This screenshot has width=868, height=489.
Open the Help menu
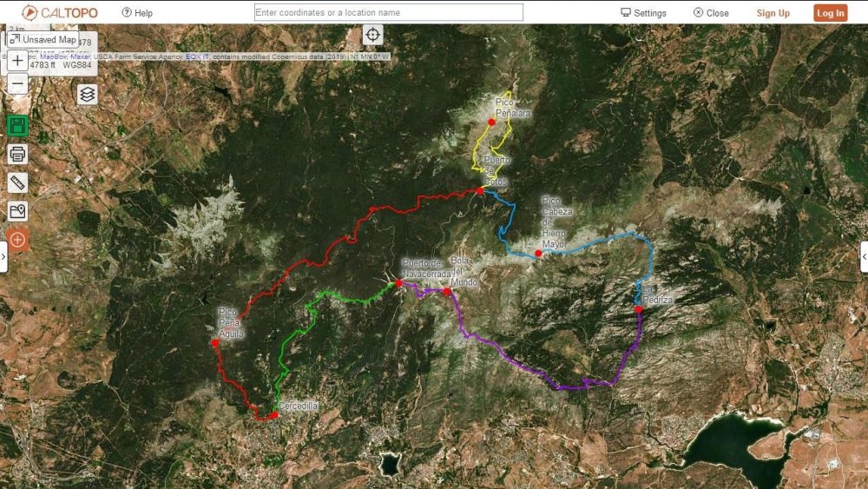click(x=137, y=13)
